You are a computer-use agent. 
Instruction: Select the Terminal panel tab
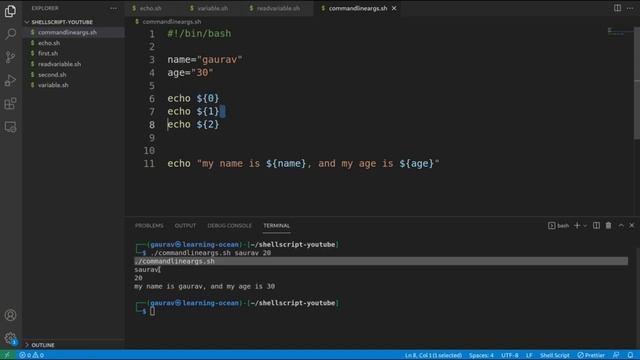pos(276,226)
